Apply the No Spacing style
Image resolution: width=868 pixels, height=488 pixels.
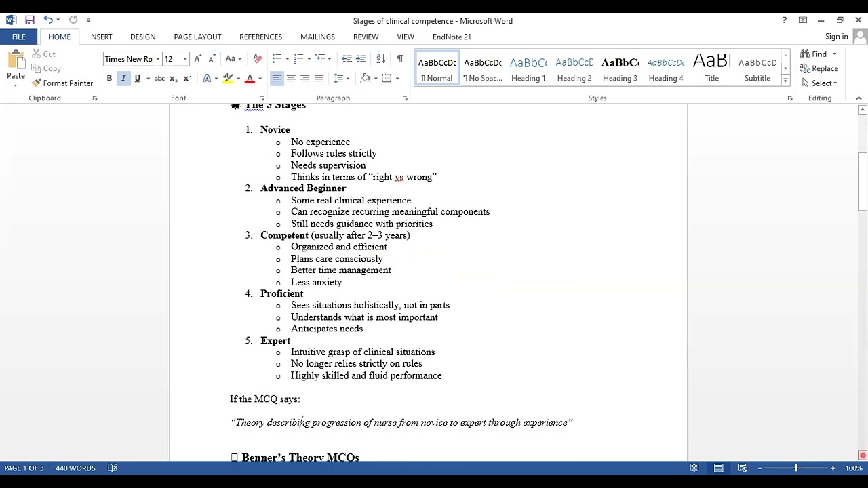pyautogui.click(x=483, y=68)
